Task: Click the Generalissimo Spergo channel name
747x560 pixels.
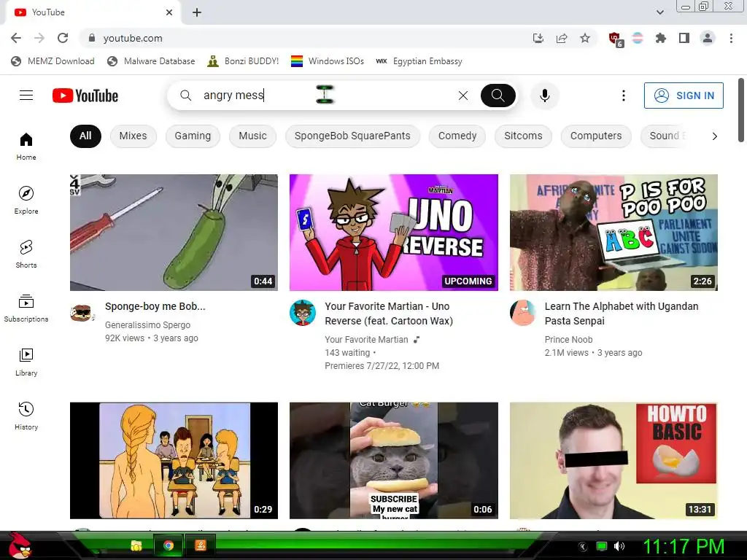Action: tap(147, 324)
